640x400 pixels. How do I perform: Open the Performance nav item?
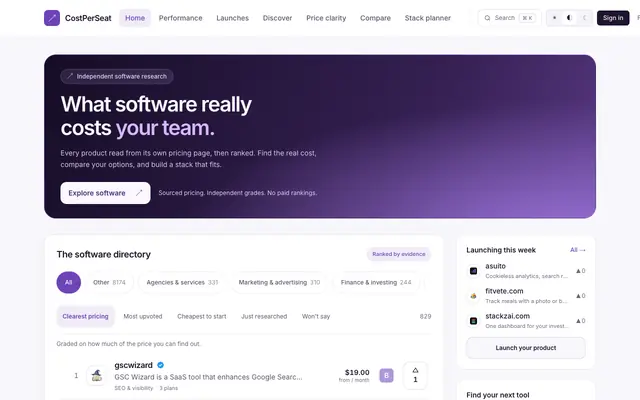180,18
